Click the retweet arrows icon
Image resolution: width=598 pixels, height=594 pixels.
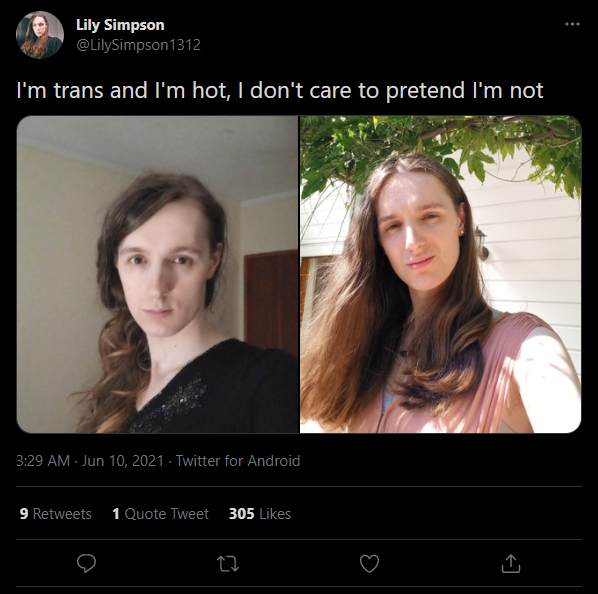click(x=228, y=563)
